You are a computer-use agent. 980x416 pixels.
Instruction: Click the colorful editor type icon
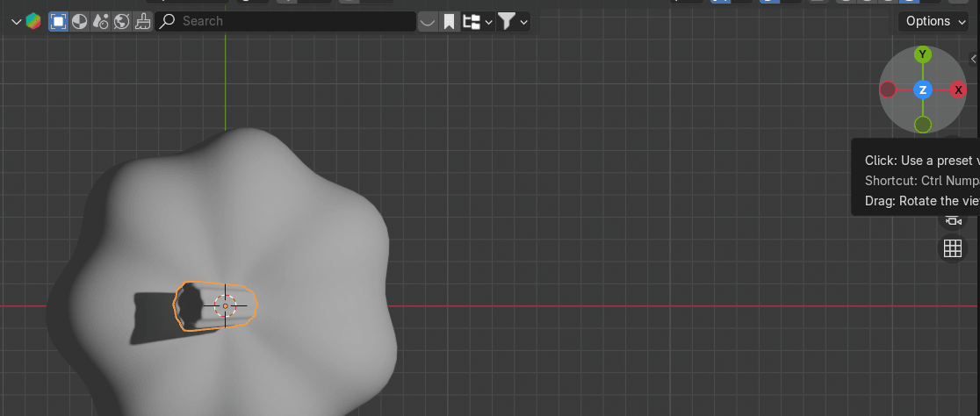coord(32,21)
